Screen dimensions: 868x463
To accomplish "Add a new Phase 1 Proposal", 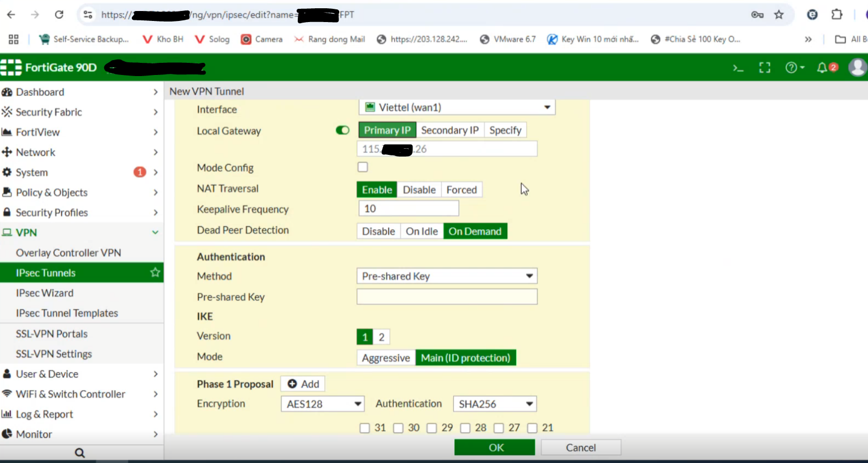I will tap(303, 384).
